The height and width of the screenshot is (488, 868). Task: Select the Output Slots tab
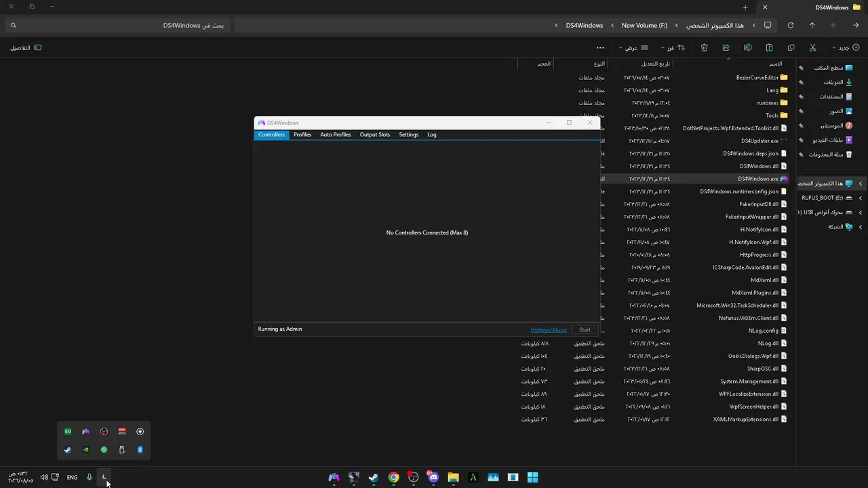click(x=375, y=135)
